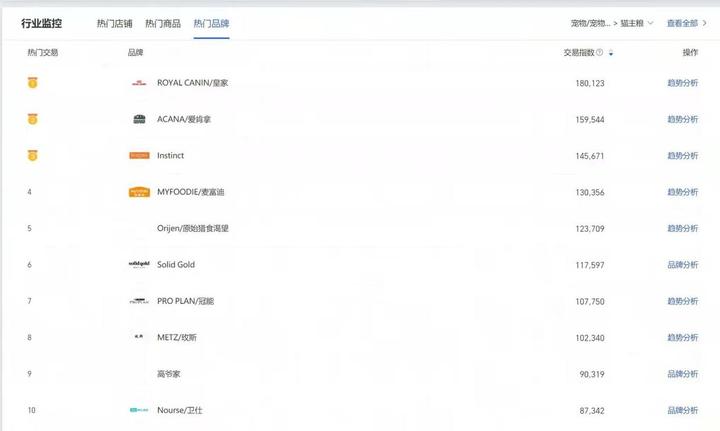The image size is (720, 431).
Task: Click the index value 130,356
Action: pos(590,192)
